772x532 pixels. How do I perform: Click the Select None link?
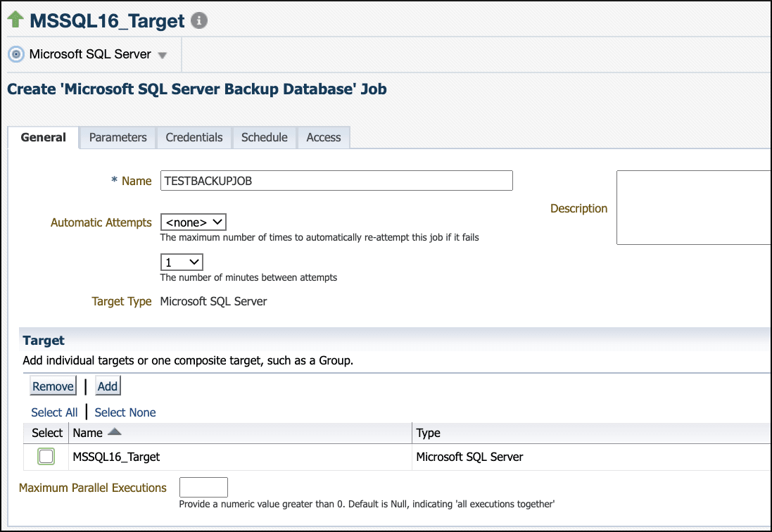(125, 412)
